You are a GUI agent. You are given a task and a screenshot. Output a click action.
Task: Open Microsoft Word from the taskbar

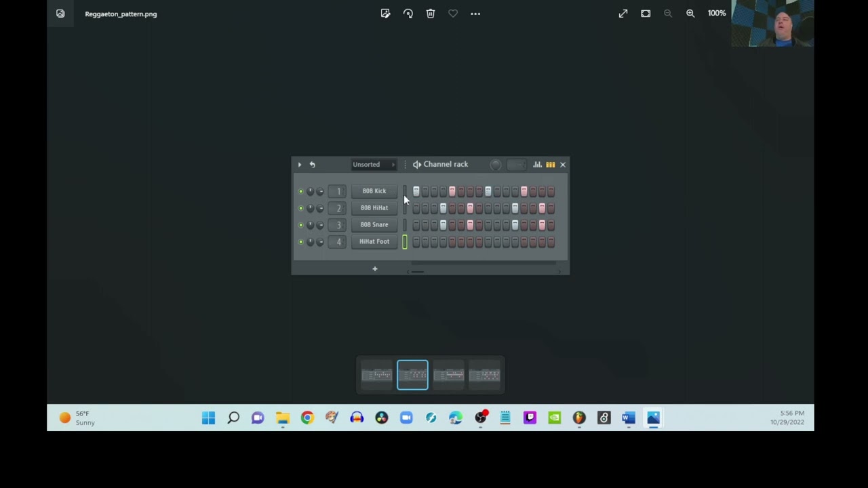[629, 418]
